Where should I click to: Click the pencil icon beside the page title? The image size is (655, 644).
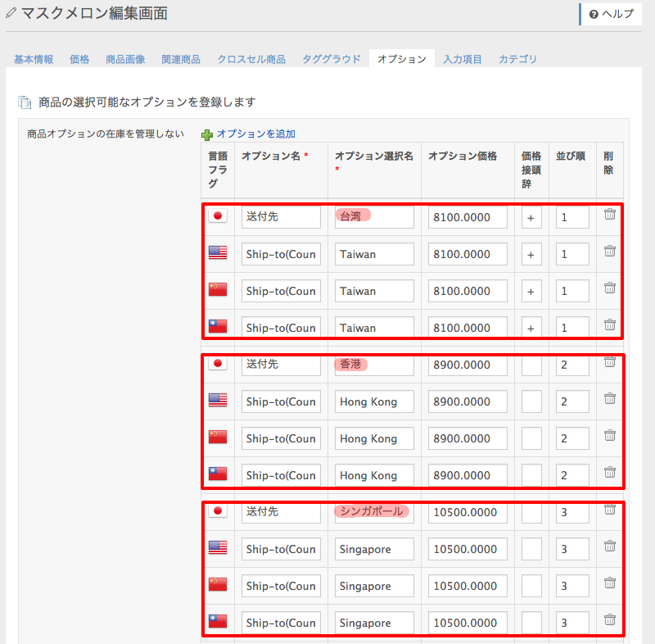tap(11, 13)
